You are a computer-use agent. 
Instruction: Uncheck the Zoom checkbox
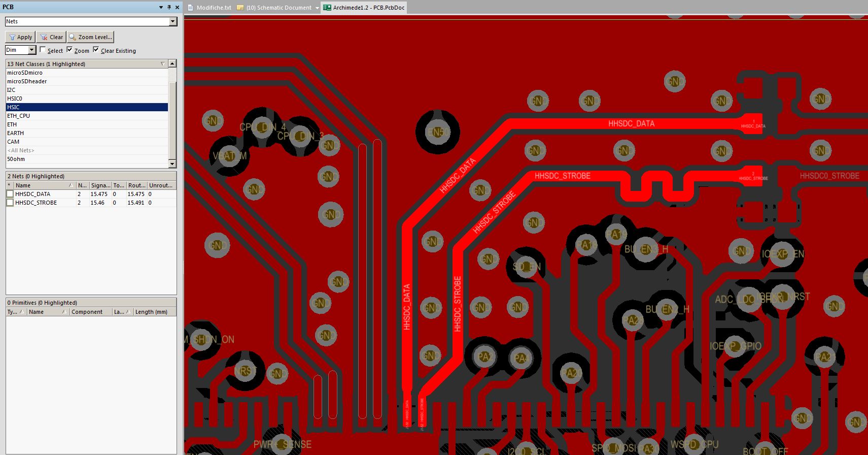70,50
